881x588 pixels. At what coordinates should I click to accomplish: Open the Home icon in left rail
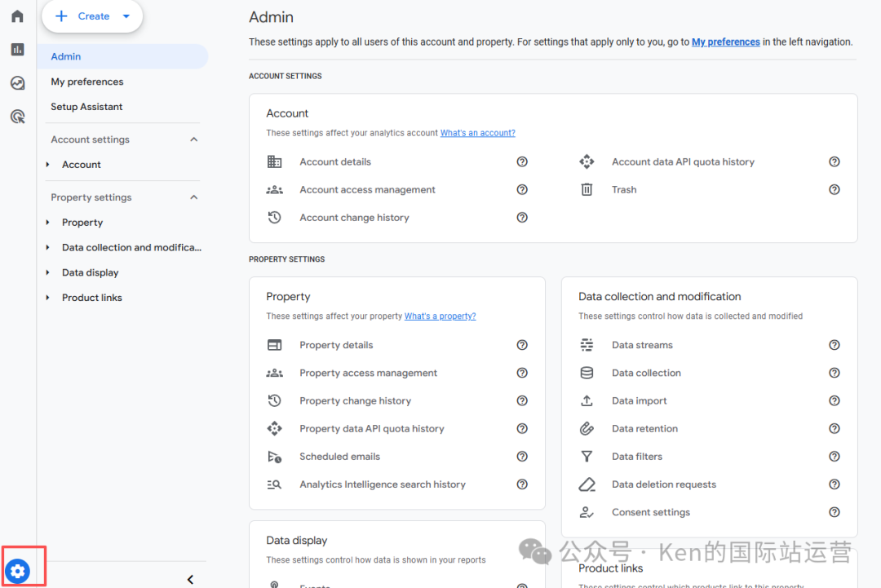17,16
